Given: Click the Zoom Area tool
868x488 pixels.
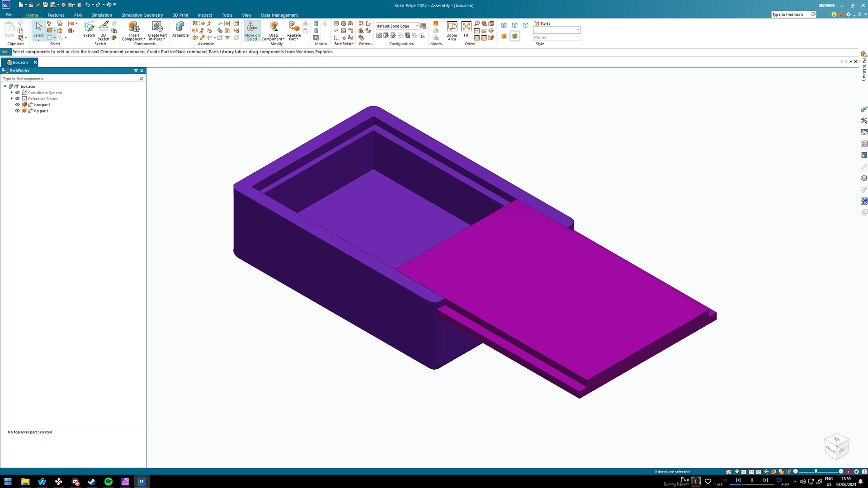Looking at the screenshot, I should (452, 31).
